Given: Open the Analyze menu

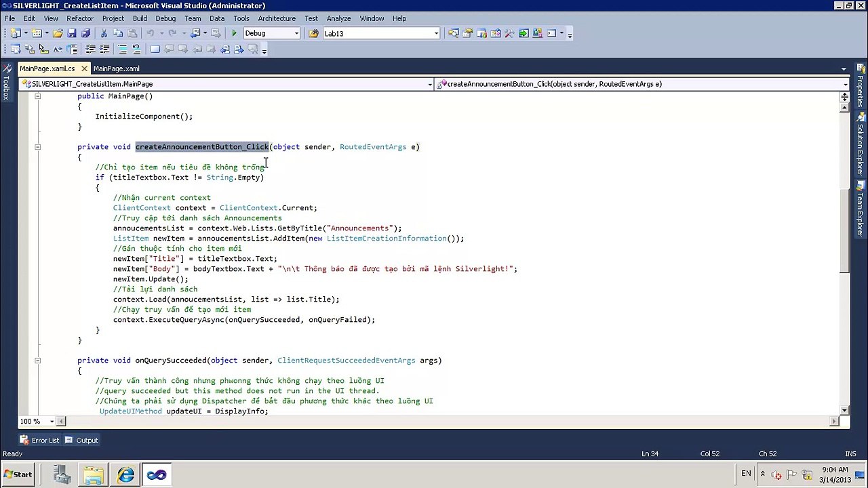Looking at the screenshot, I should 338,18.
